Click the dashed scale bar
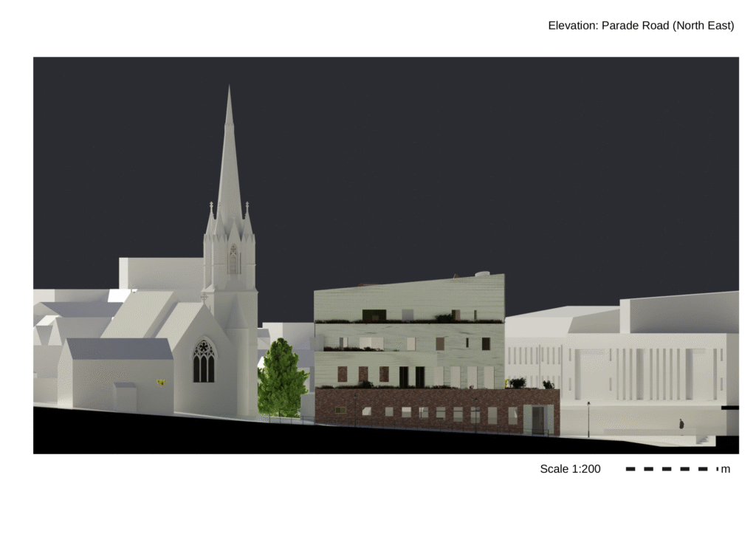This screenshot has height=534, width=756. 670,469
